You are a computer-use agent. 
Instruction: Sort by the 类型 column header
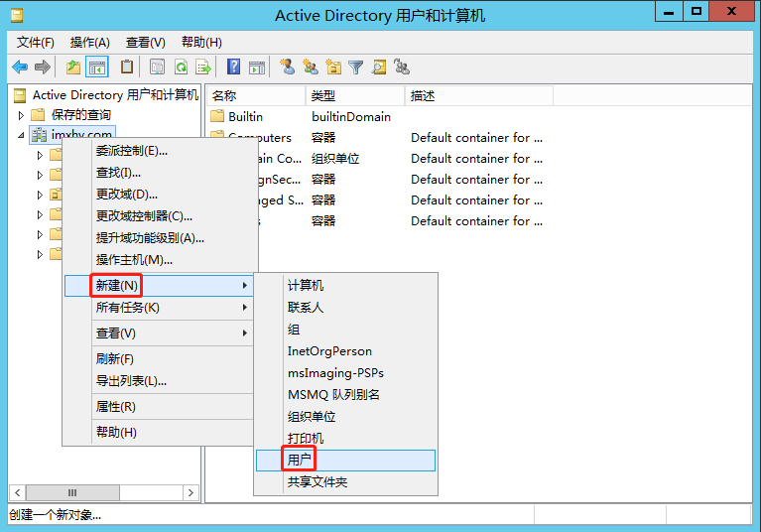point(355,95)
